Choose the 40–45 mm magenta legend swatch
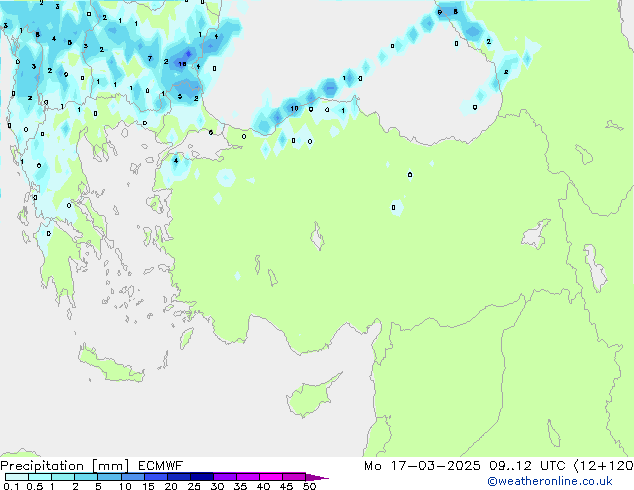Viewport: 634px width, 490px height. pos(271,477)
